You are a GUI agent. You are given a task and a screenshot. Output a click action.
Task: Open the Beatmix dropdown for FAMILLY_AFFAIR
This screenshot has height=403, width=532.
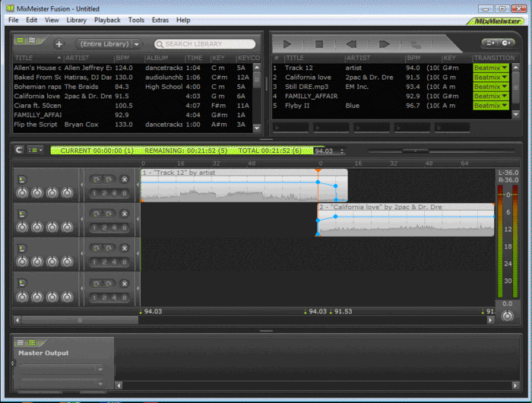coord(491,97)
